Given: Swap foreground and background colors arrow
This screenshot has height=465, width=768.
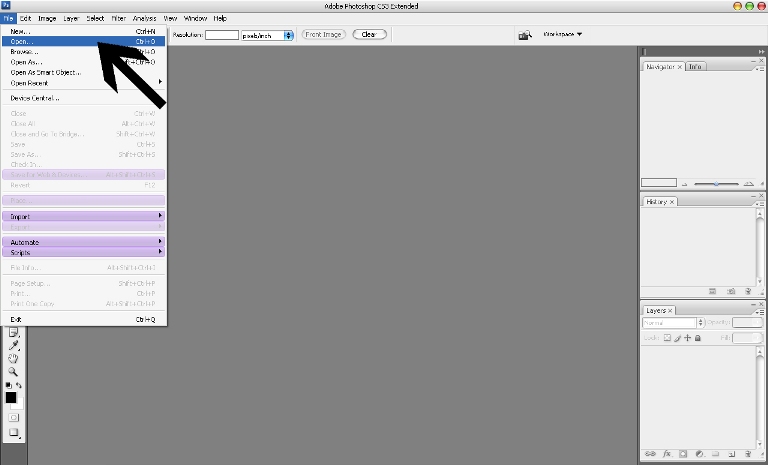Looking at the screenshot, I should pyautogui.click(x=19, y=385).
